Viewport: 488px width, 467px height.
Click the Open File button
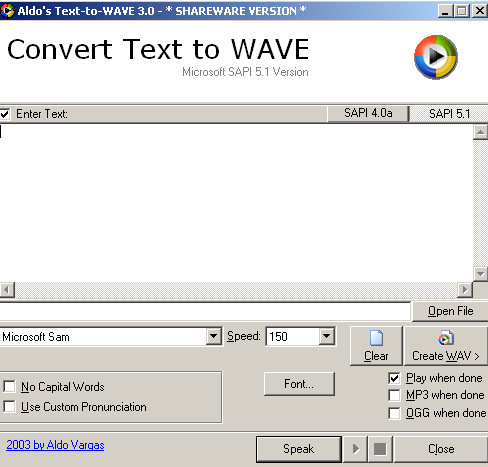pos(450,311)
